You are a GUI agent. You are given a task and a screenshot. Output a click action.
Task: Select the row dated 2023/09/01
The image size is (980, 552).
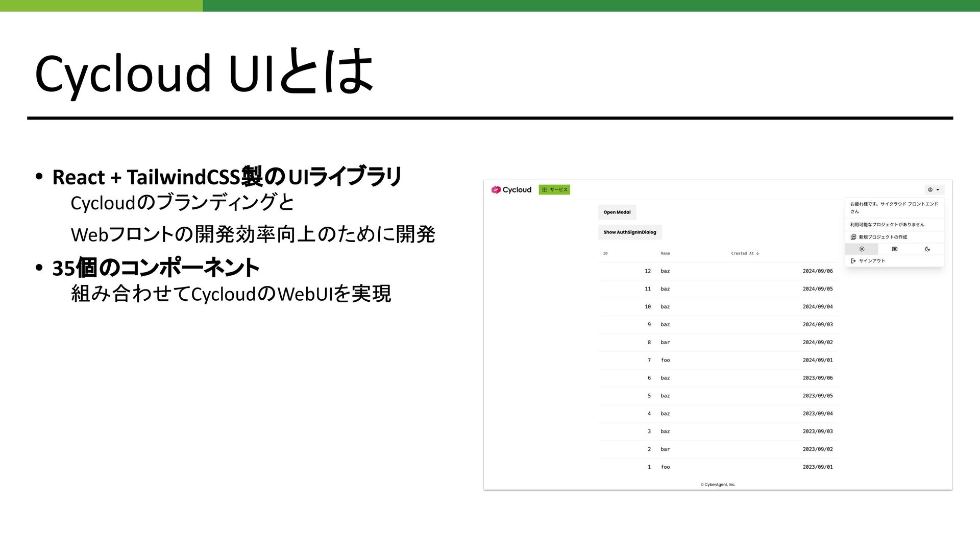click(x=817, y=467)
